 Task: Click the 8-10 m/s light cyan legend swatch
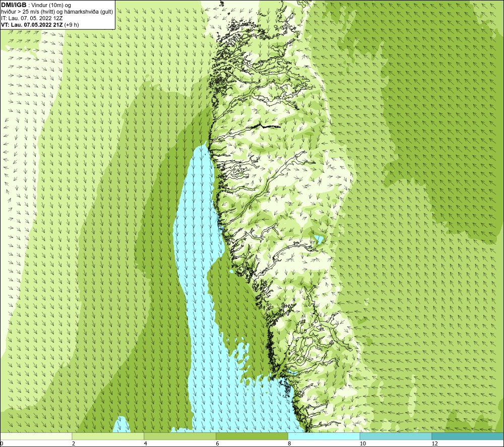(324, 436)
